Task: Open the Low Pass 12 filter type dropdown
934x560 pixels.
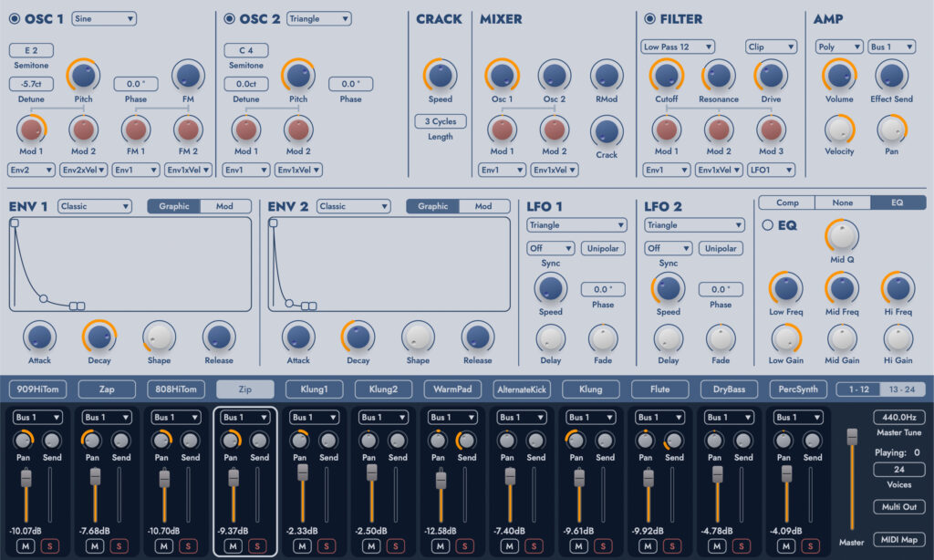Action: [678, 47]
